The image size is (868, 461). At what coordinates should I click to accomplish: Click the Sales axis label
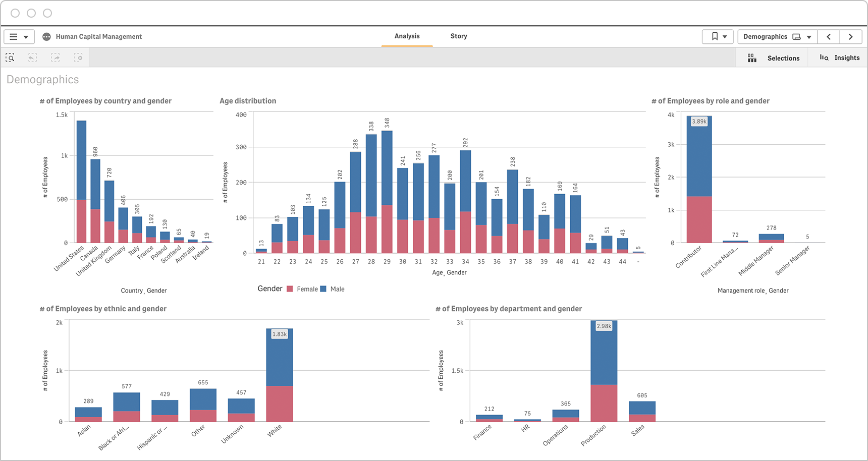638,430
